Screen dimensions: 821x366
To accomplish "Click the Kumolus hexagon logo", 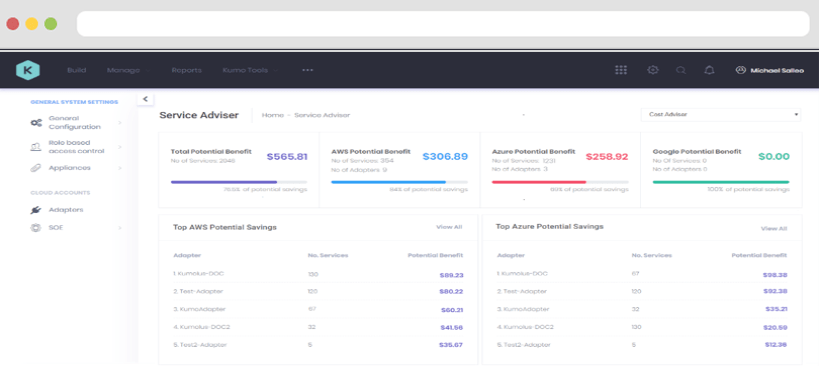I will 28,70.
